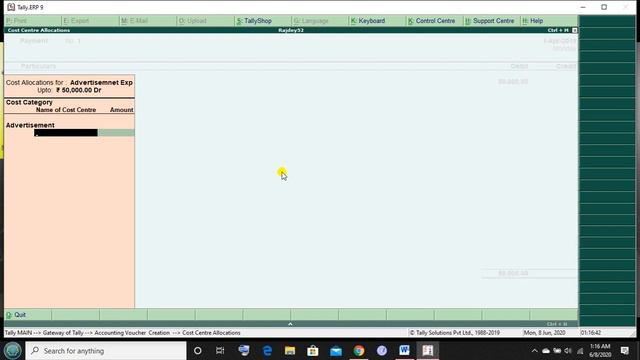640x360 pixels.
Task: Open the Help menu
Action: [533, 21]
